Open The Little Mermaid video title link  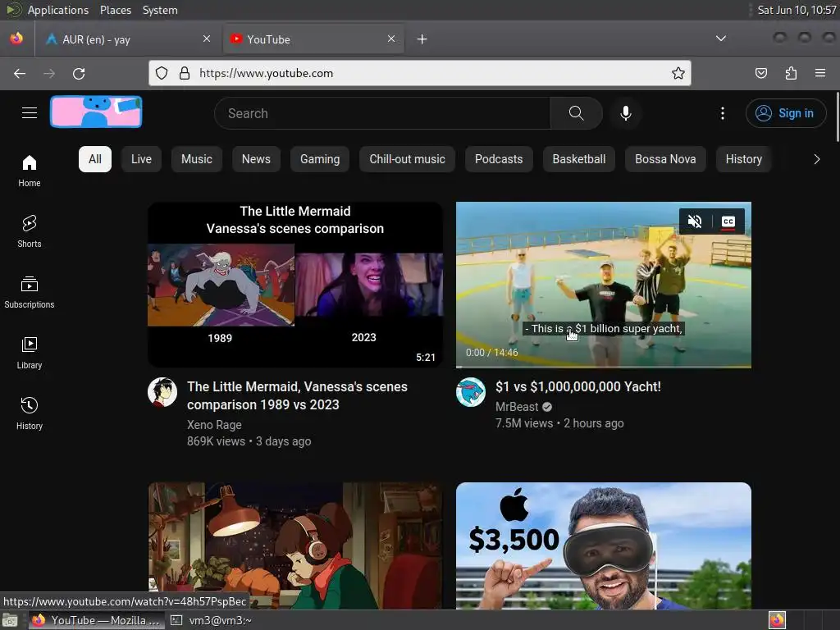click(297, 395)
